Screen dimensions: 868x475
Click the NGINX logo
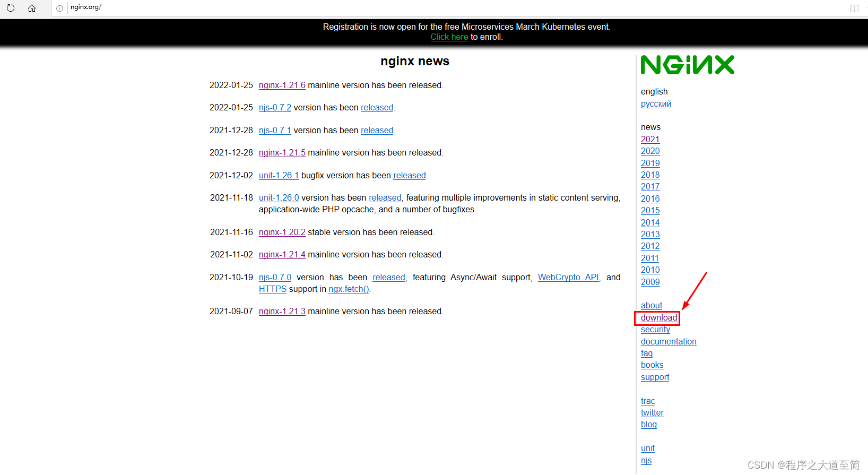688,65
